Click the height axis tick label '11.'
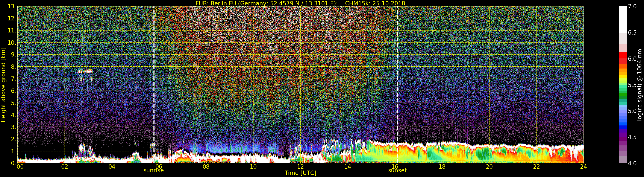Viewport: 644px width, 177px height. point(12,31)
